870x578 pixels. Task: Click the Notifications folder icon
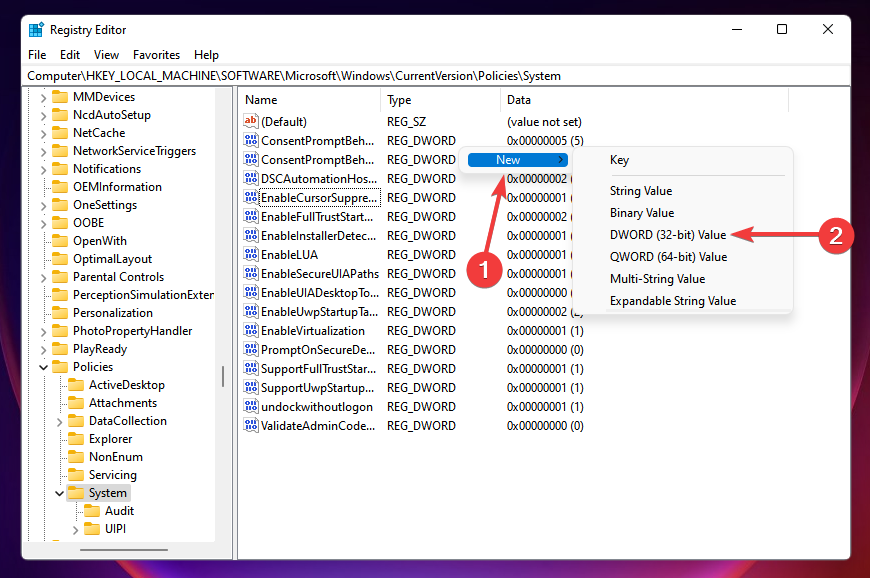pos(60,169)
